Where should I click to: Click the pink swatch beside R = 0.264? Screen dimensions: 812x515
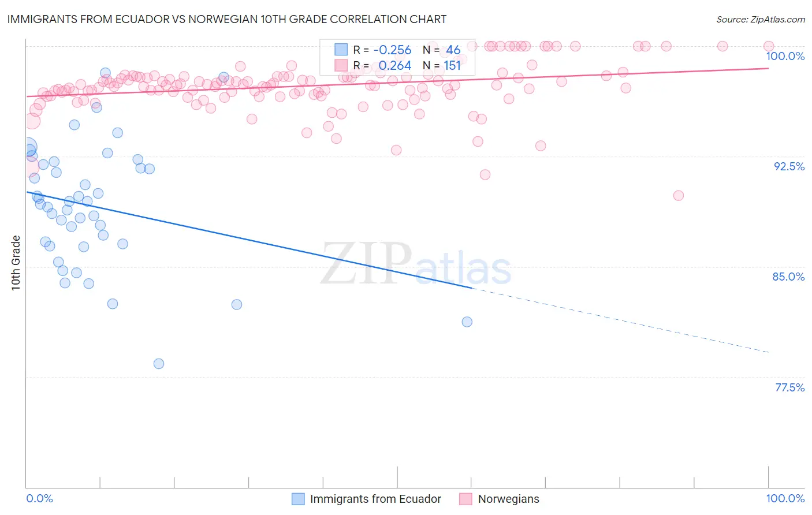pyautogui.click(x=341, y=65)
